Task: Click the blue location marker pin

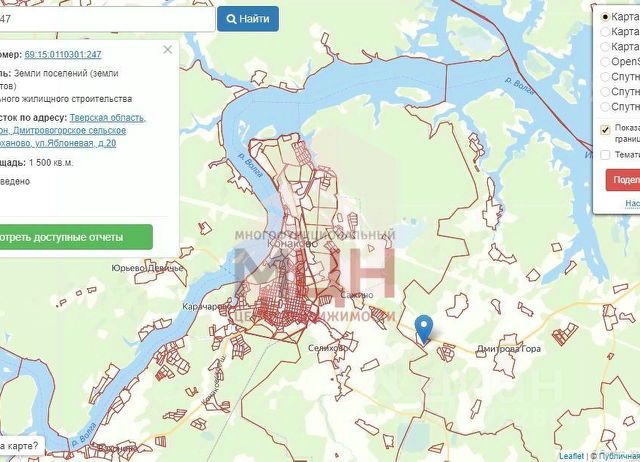Action: click(424, 330)
